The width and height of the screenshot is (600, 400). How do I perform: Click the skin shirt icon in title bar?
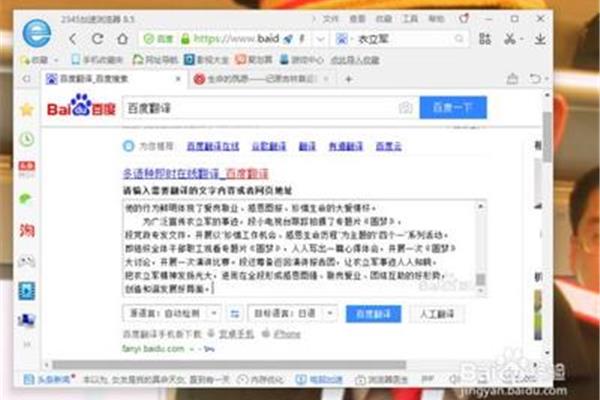click(x=464, y=18)
